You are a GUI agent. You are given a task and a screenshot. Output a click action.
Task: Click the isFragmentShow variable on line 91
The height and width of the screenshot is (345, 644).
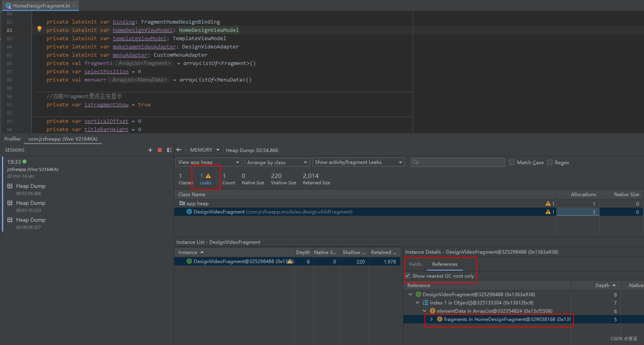(x=106, y=104)
